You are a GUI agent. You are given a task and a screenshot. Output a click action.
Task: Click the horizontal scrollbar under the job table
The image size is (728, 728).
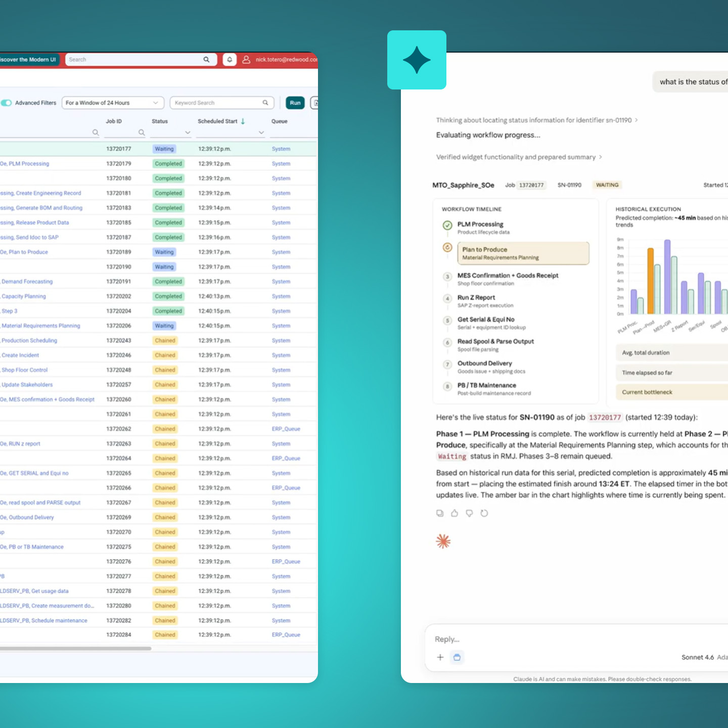76,648
